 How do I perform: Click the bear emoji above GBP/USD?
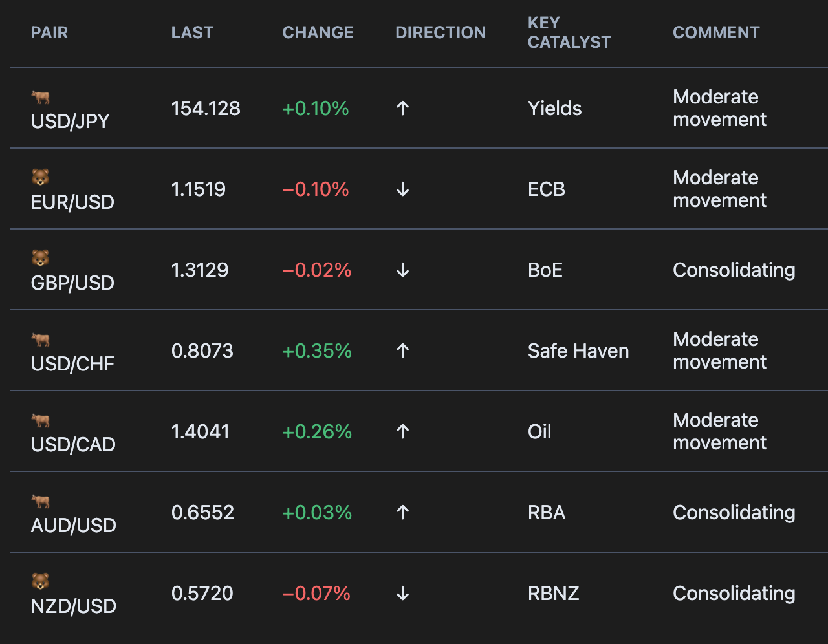[x=40, y=258]
